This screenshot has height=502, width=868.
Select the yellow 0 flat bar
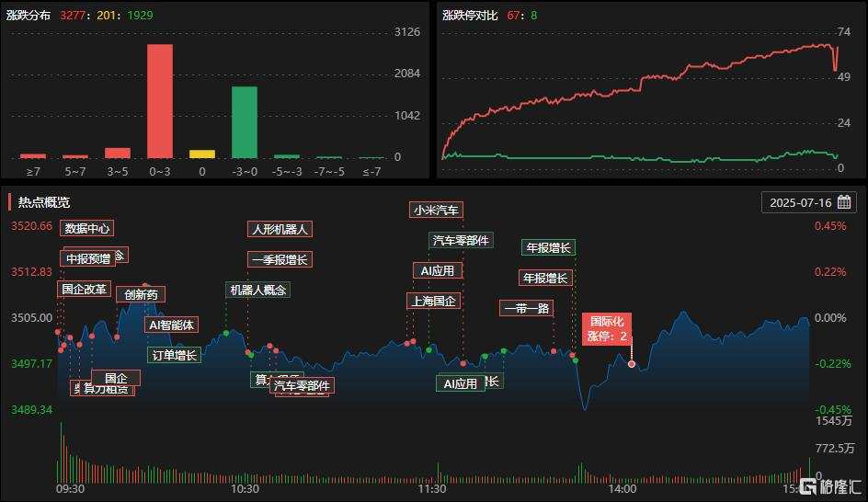[x=202, y=154]
